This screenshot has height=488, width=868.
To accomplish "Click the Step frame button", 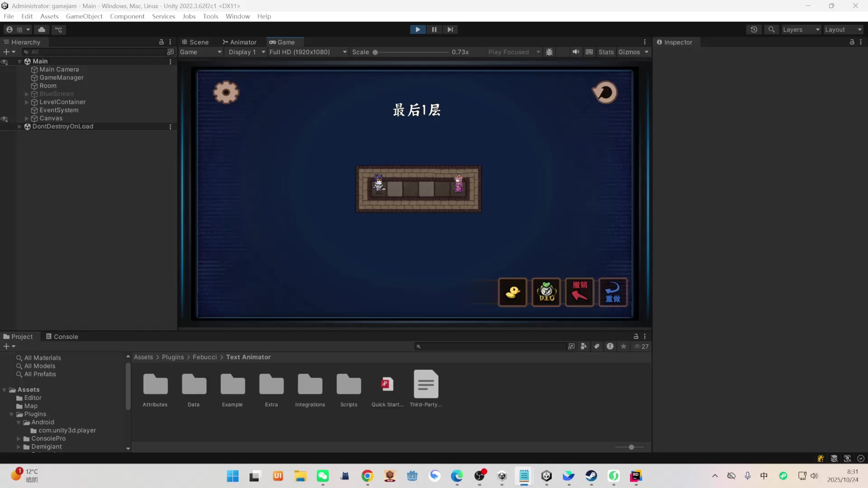I will tap(450, 29).
